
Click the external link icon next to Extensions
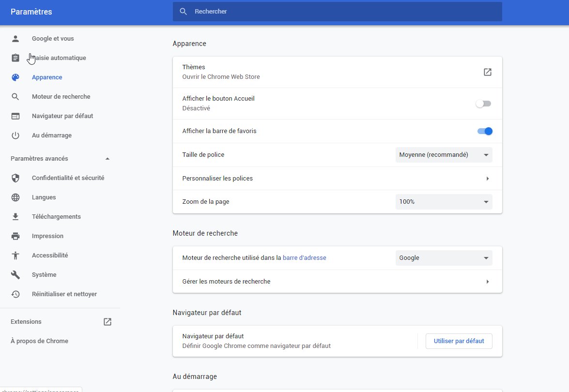point(108,322)
